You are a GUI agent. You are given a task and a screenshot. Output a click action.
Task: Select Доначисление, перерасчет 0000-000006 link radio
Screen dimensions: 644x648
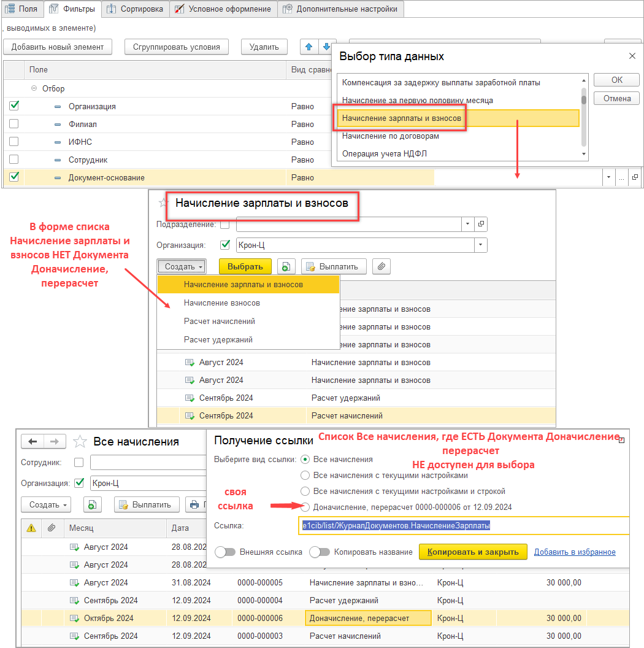(305, 507)
